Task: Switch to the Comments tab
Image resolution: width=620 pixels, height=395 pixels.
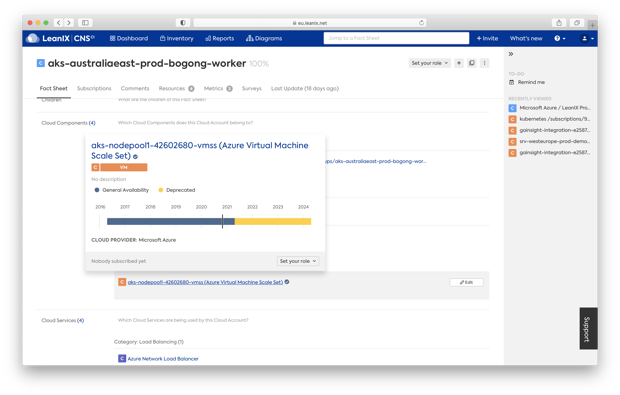Action: click(135, 88)
